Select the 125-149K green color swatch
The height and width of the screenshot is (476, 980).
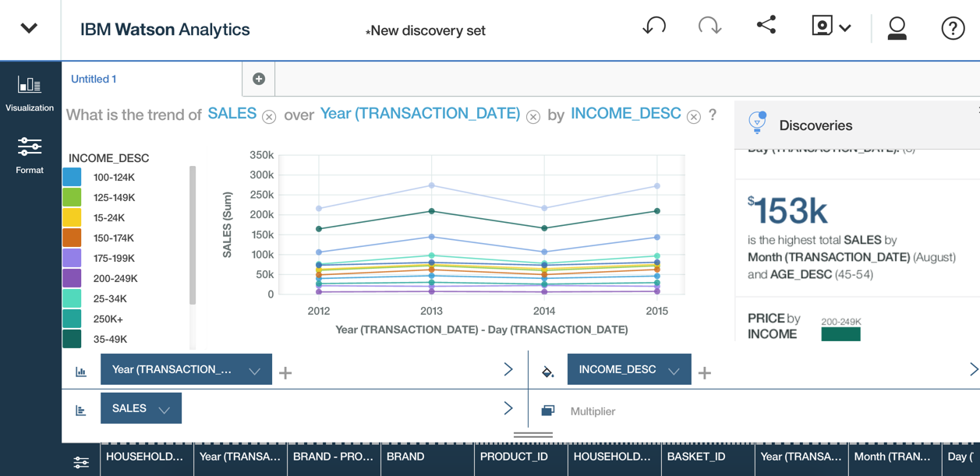(x=72, y=197)
